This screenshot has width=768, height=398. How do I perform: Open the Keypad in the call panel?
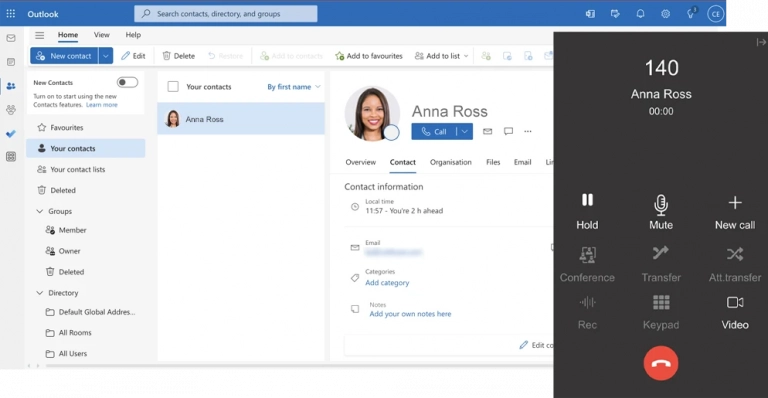[x=661, y=312]
